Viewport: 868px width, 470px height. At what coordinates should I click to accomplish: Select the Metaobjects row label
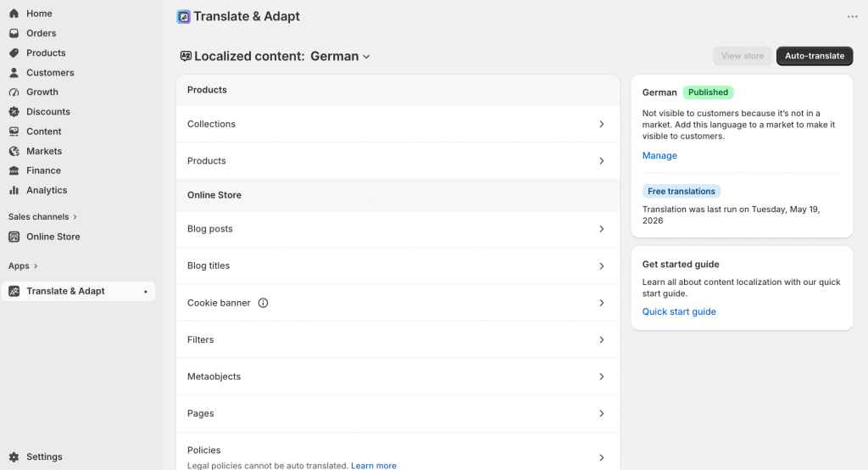[214, 377]
